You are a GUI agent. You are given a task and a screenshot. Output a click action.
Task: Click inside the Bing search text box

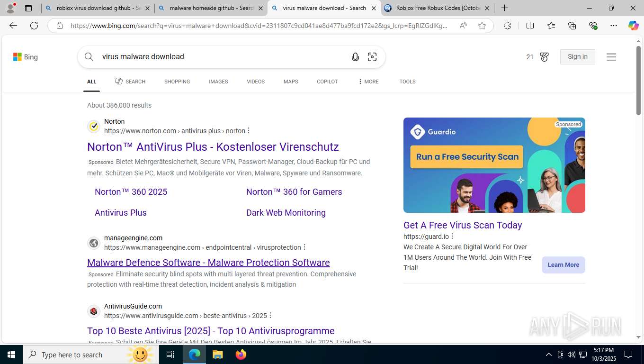click(223, 57)
